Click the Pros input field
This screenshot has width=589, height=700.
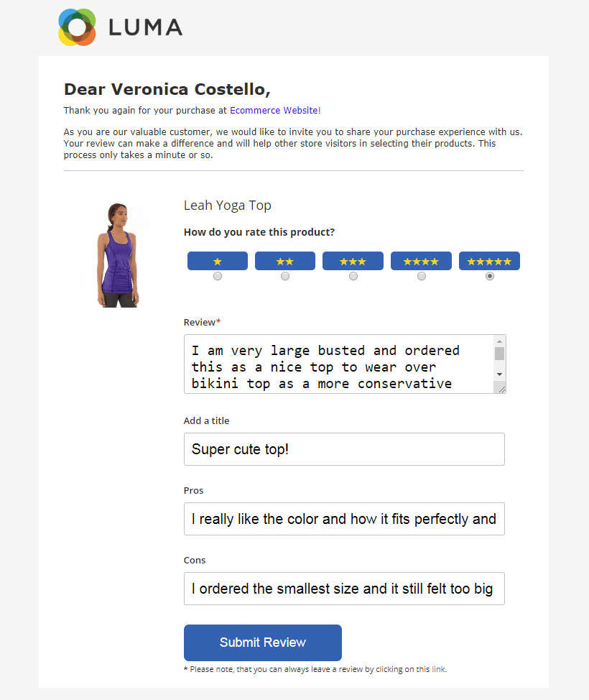click(x=343, y=518)
